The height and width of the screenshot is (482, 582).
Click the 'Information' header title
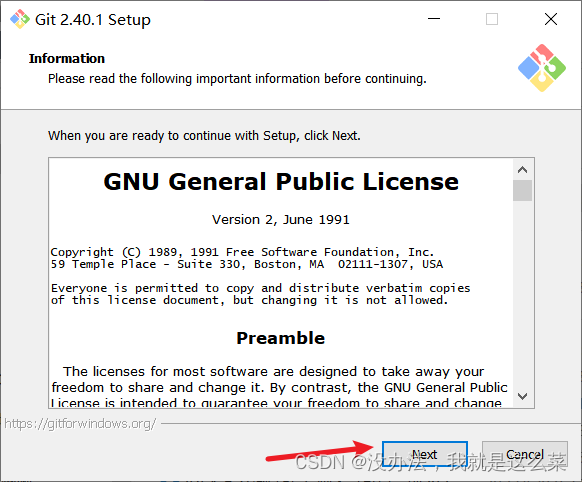coord(67,59)
